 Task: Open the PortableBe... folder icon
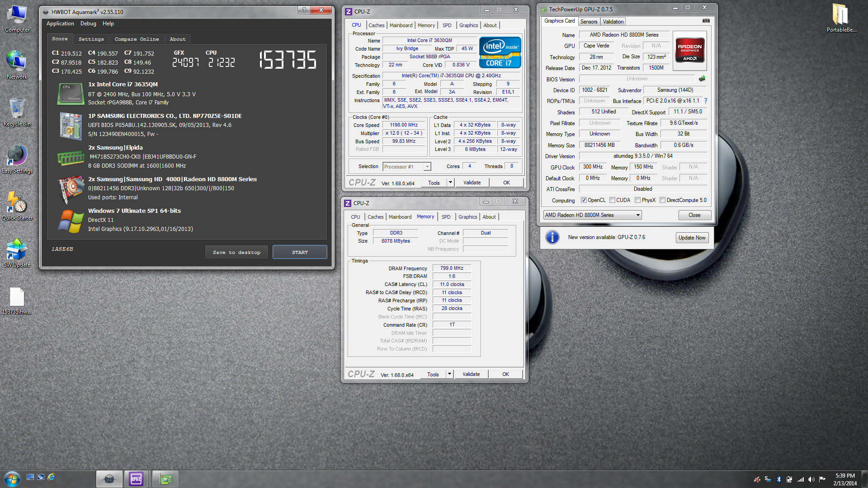(841, 19)
